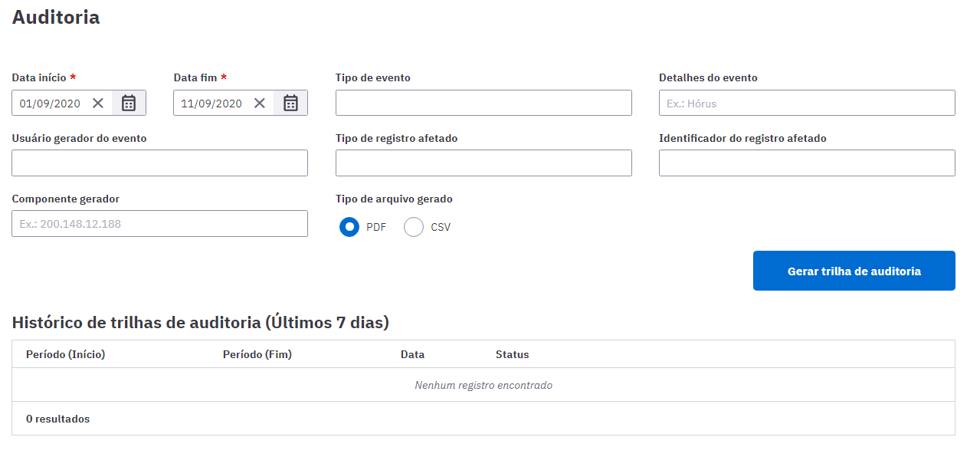Click the Período (Fim) column header
Viewport: 980px width, 457px height.
coord(257,354)
